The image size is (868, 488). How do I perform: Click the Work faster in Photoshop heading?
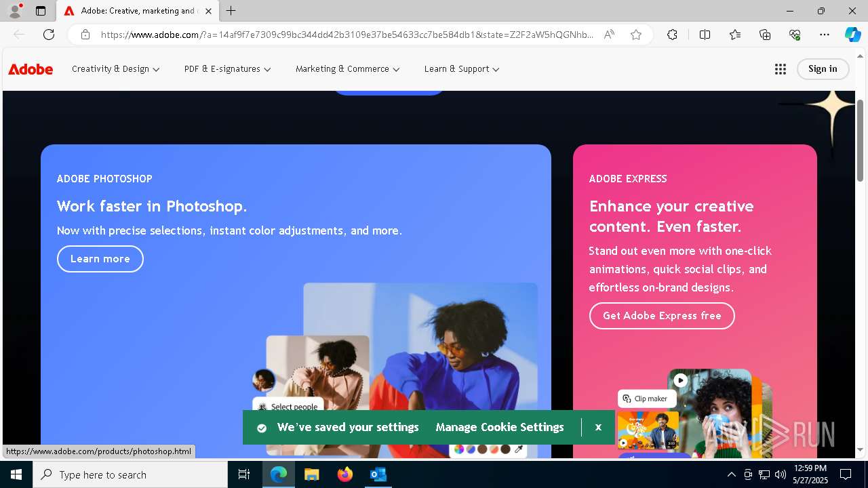[152, 206]
